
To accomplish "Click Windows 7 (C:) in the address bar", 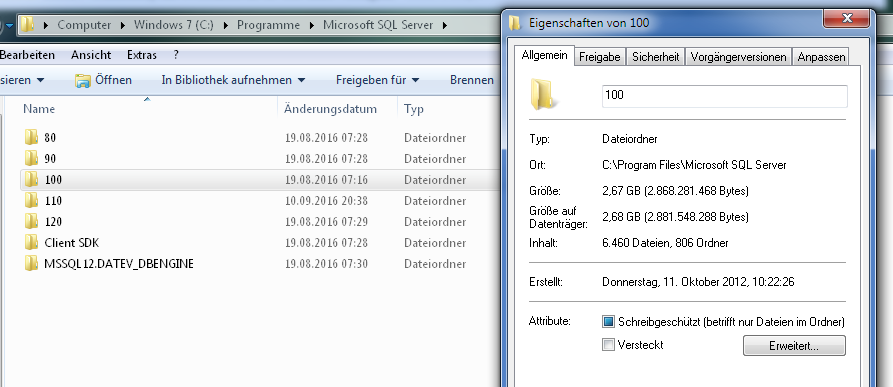I will tap(174, 26).
